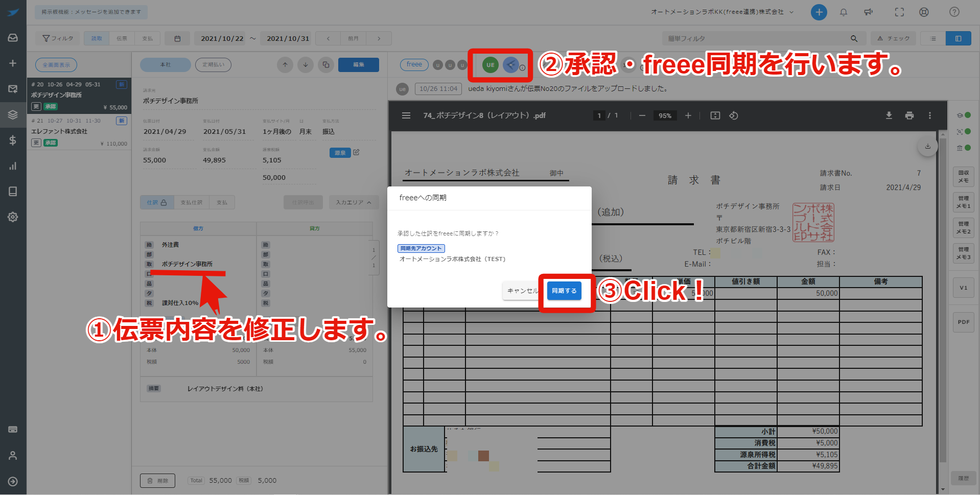
Task: Open the megaphone announcements icon
Action: (x=869, y=12)
